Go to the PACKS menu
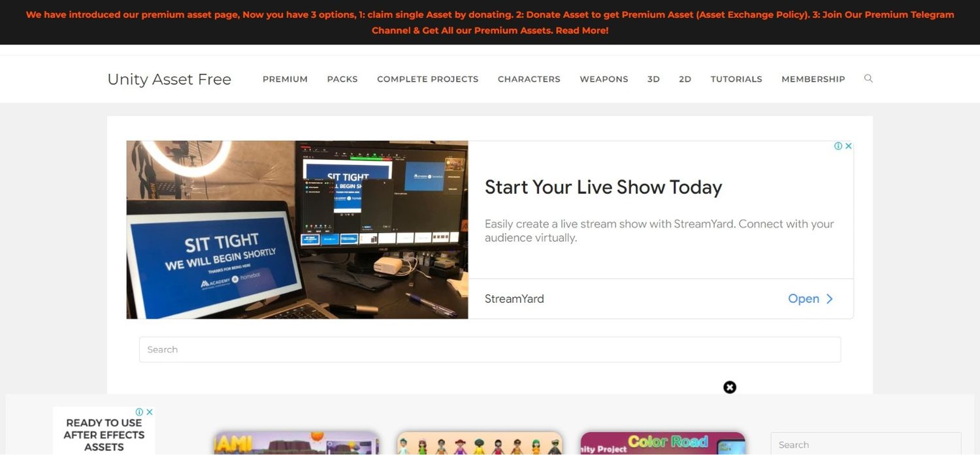Screen dimensions: 980x455 [342, 79]
